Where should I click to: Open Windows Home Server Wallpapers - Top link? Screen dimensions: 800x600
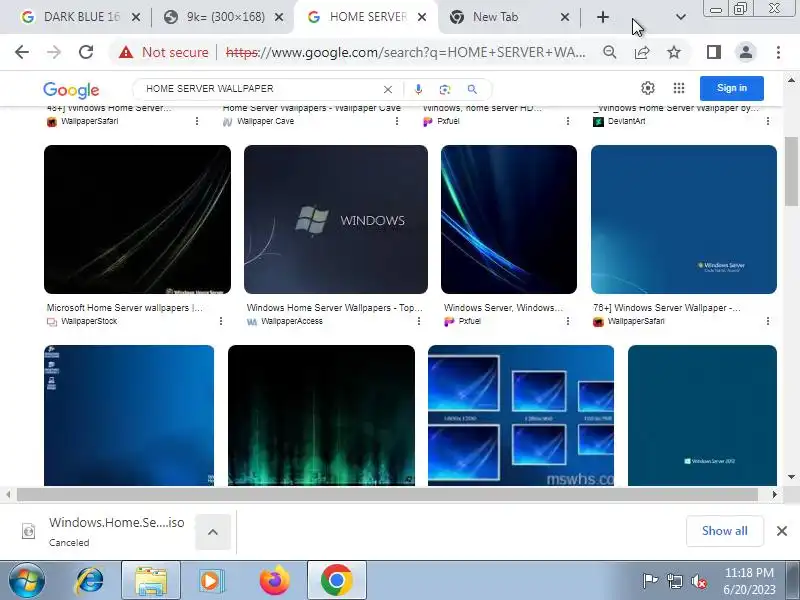pos(334,308)
